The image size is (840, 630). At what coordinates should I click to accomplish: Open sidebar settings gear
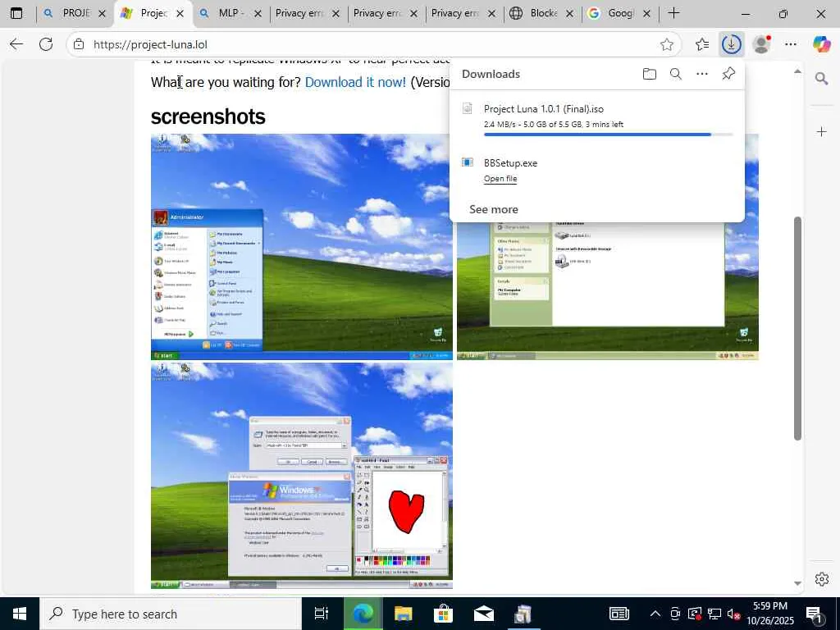821,579
